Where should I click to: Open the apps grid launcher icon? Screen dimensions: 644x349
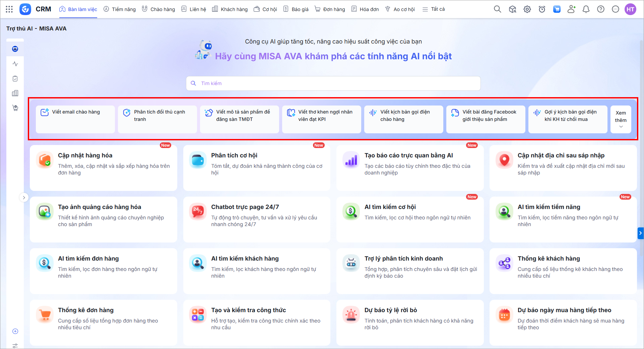click(9, 9)
